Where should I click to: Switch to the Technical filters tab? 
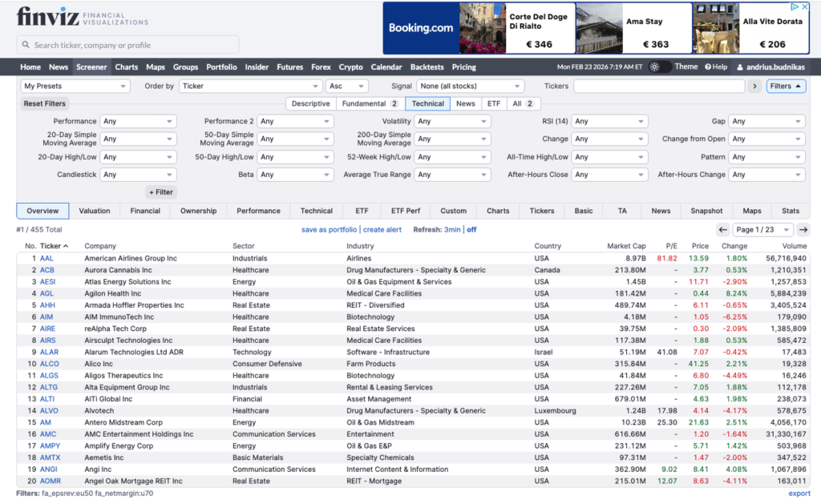pos(427,103)
